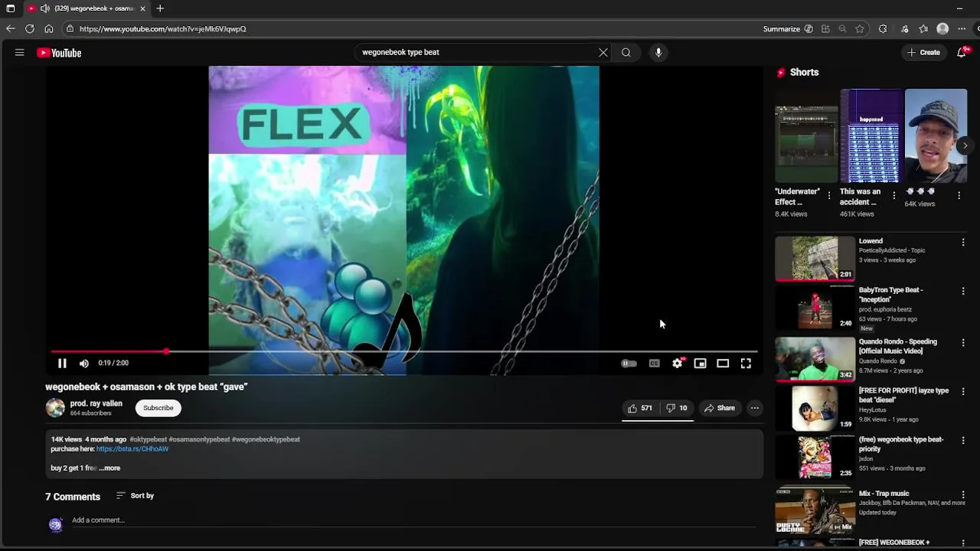Screen dimensions: 980x551
Task: Play the Lowend video
Action: [x=815, y=259]
